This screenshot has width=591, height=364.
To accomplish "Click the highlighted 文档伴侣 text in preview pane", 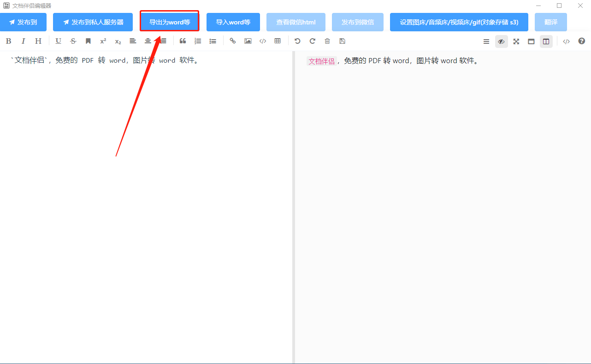I will click(x=322, y=61).
